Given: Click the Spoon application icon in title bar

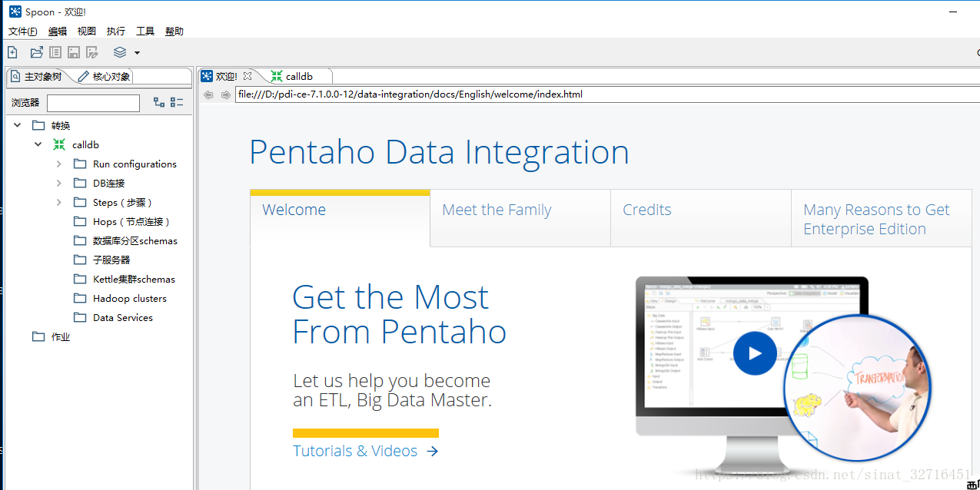Looking at the screenshot, I should click(15, 12).
